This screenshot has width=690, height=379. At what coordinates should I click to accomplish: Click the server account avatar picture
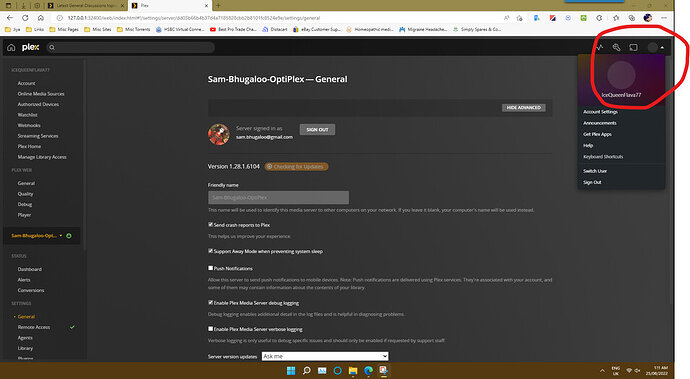click(219, 134)
